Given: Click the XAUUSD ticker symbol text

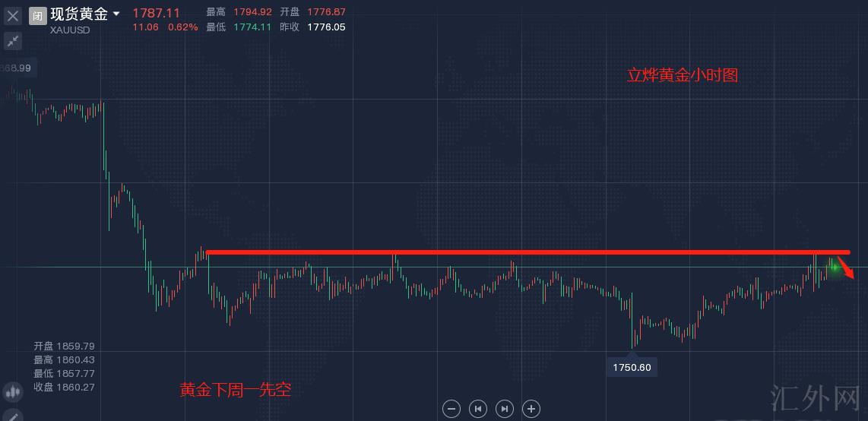Looking at the screenshot, I should pyautogui.click(x=70, y=30).
